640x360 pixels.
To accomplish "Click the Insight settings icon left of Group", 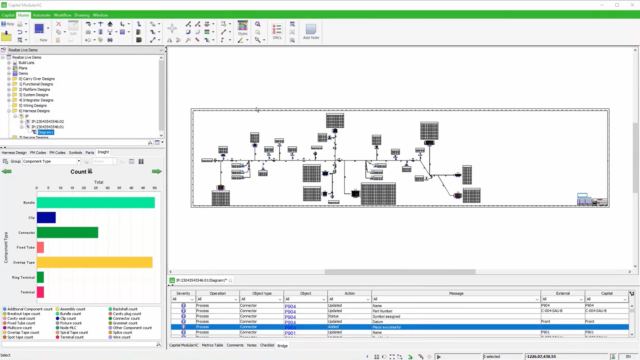I will tap(5, 162).
